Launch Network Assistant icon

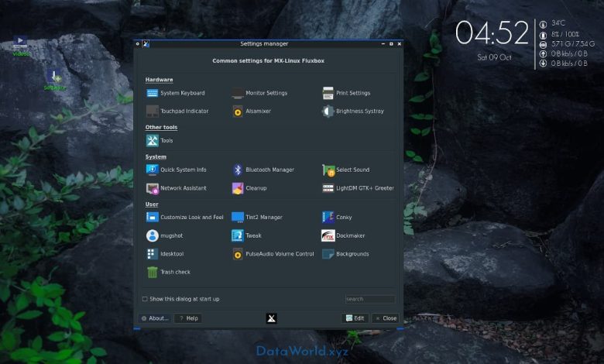point(152,188)
